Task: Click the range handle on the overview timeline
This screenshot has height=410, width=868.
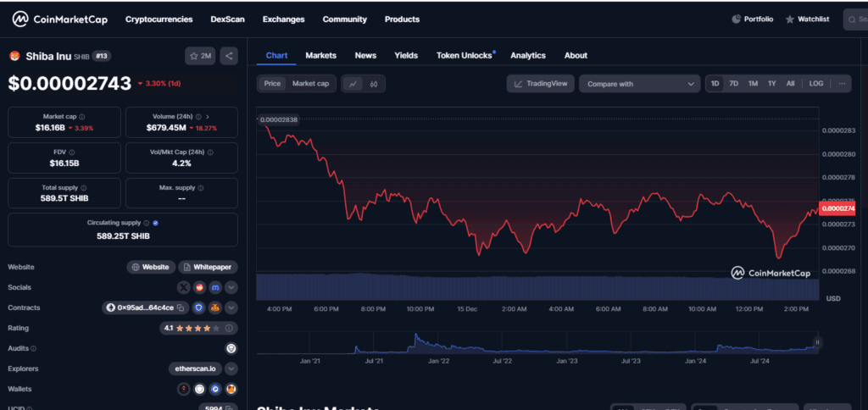Action: [x=817, y=343]
